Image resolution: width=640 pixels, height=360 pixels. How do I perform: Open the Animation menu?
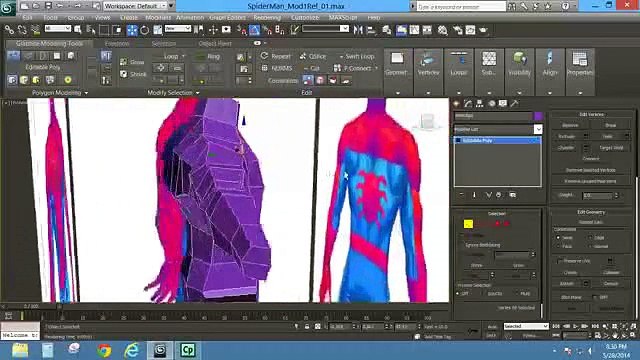(x=190, y=18)
